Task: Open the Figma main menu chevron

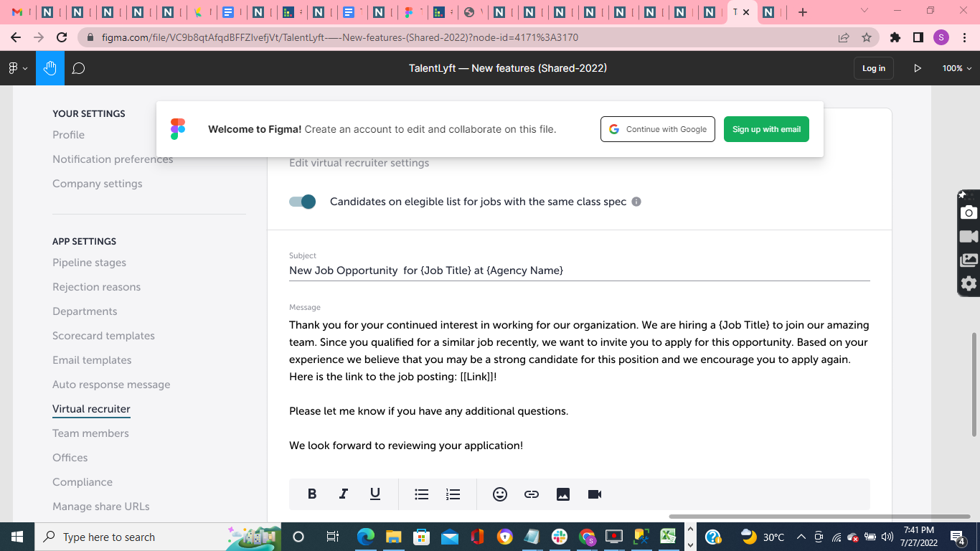Action: point(25,68)
